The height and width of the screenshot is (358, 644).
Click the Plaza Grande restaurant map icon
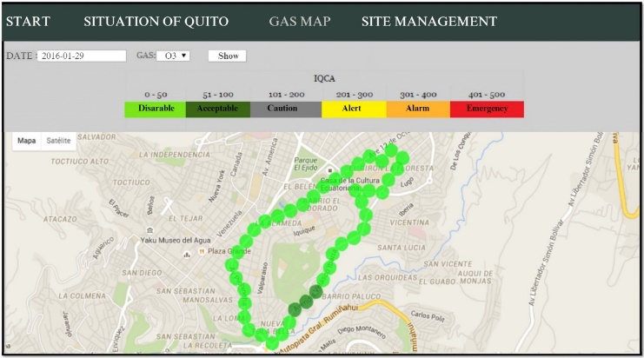click(202, 251)
